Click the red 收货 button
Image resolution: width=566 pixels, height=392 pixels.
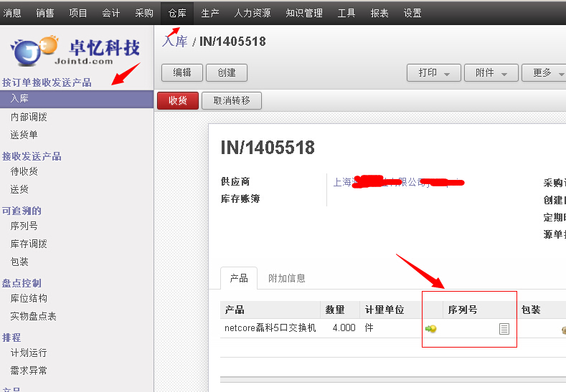(177, 101)
